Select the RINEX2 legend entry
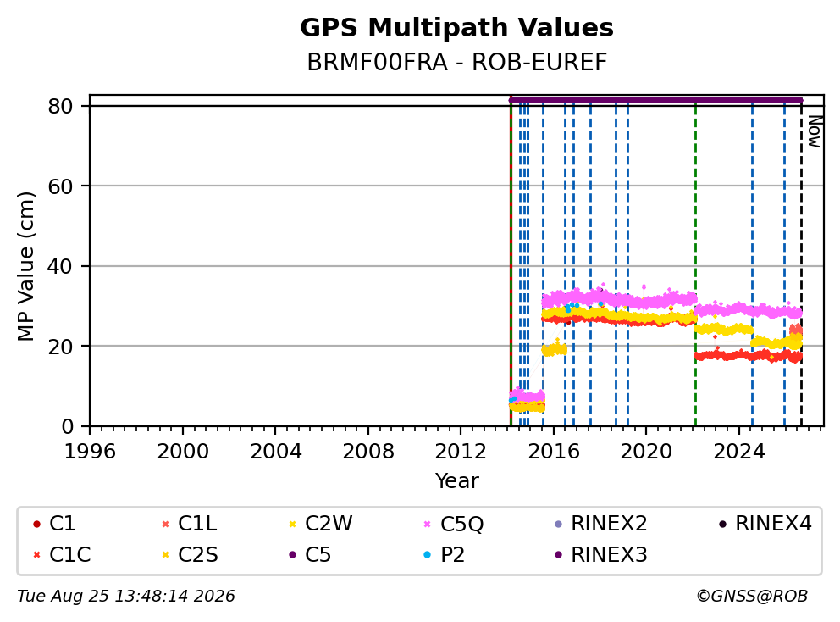 (600, 524)
